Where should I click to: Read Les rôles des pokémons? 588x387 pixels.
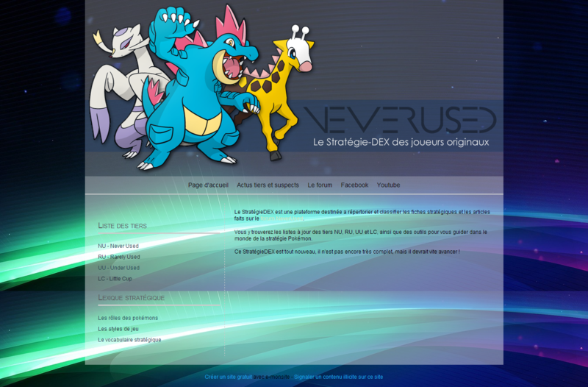tap(128, 318)
